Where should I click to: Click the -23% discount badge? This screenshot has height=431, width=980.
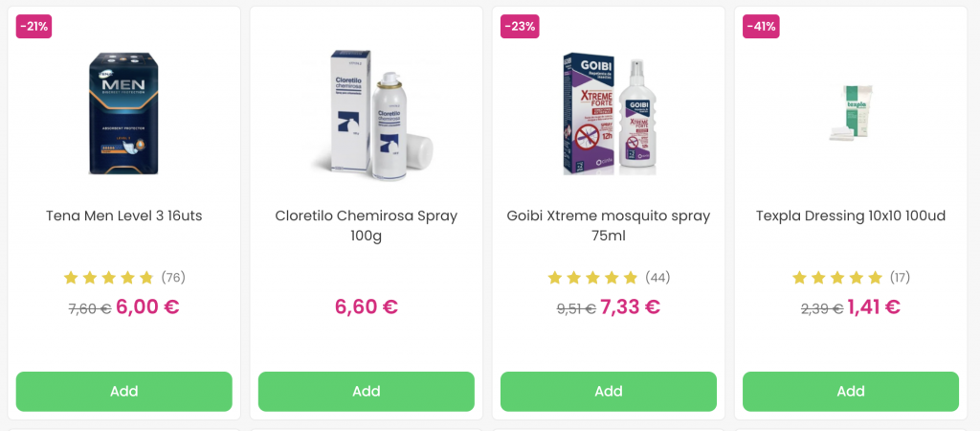click(x=520, y=26)
